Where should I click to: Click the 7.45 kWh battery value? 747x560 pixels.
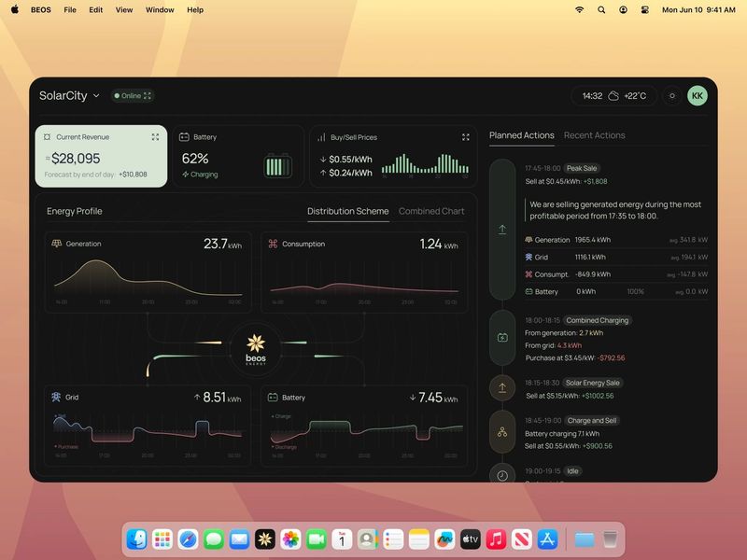(x=438, y=398)
